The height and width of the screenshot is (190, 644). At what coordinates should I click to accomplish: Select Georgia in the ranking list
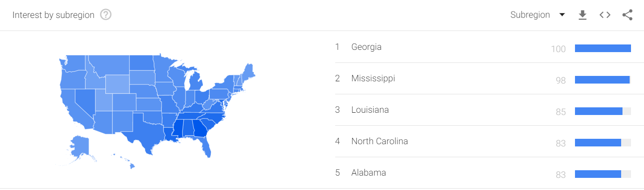pyautogui.click(x=366, y=47)
